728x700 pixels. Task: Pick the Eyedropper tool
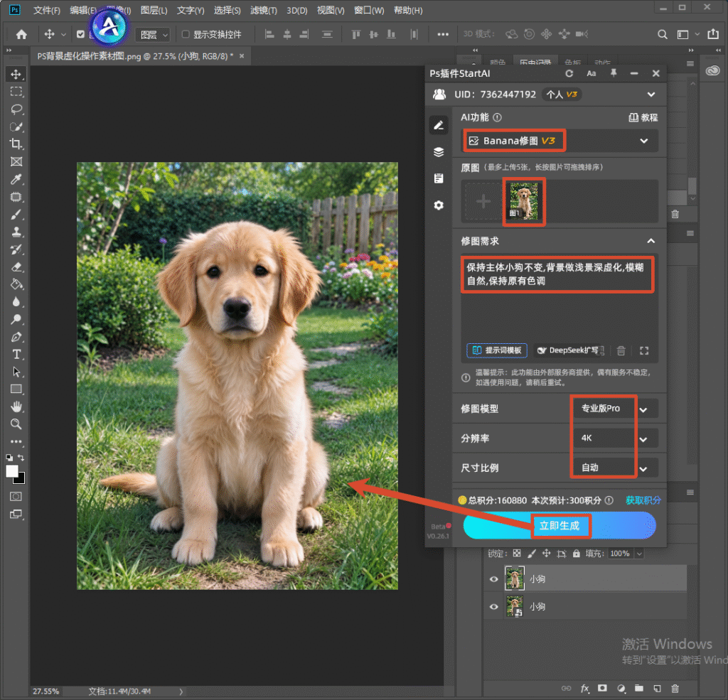(x=16, y=179)
